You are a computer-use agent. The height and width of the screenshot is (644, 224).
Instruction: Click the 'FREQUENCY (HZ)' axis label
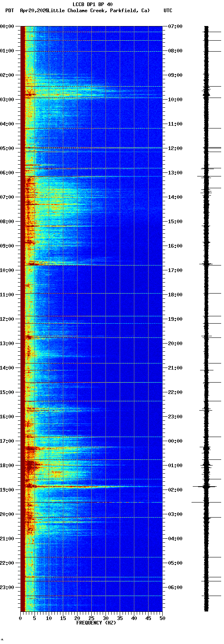tap(96, 623)
